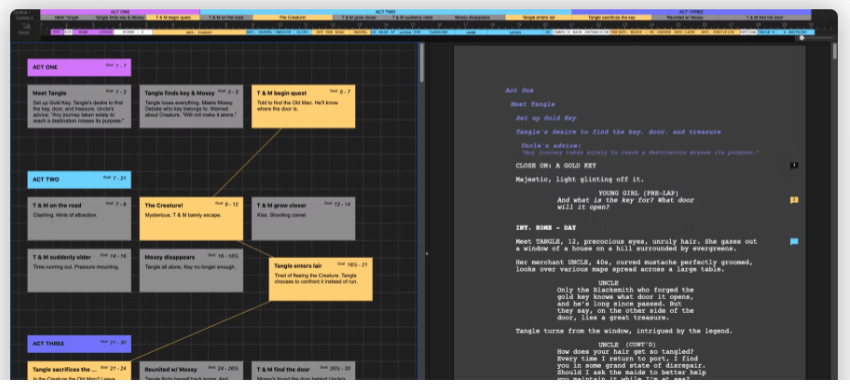Viewport: 850px width, 389px height.
Task: Select the ACT TWO segment in Outline 1 timeline
Action: click(x=385, y=12)
